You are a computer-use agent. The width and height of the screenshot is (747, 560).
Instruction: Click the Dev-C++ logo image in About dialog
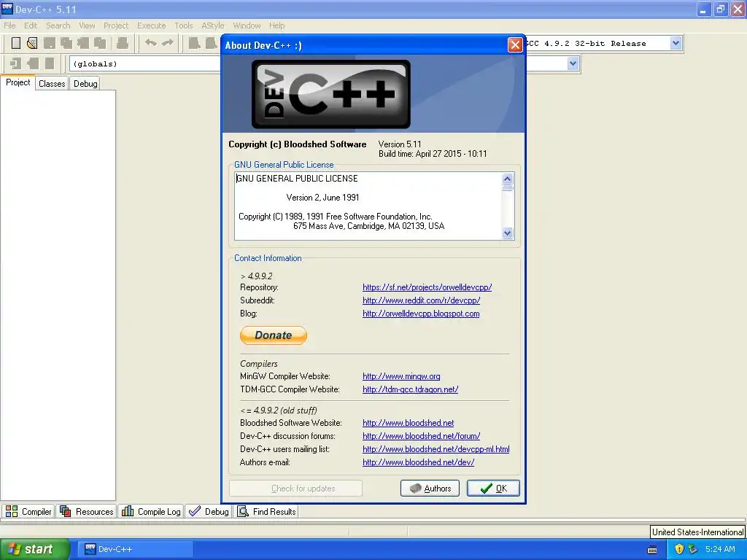[330, 94]
